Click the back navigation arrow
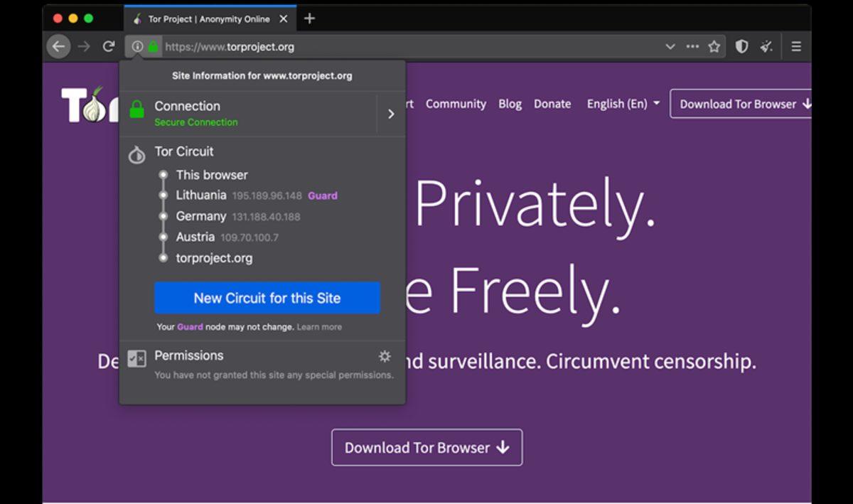The height and width of the screenshot is (504, 853). pyautogui.click(x=58, y=46)
